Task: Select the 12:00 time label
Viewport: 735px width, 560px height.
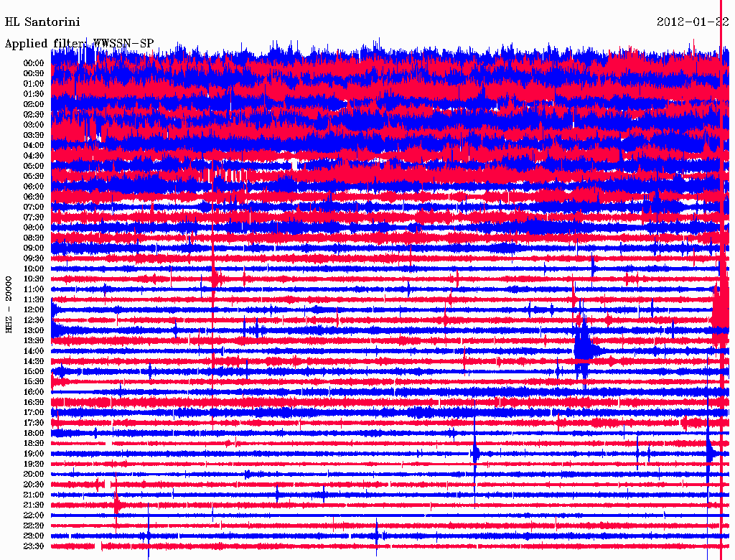Action: coord(34,310)
